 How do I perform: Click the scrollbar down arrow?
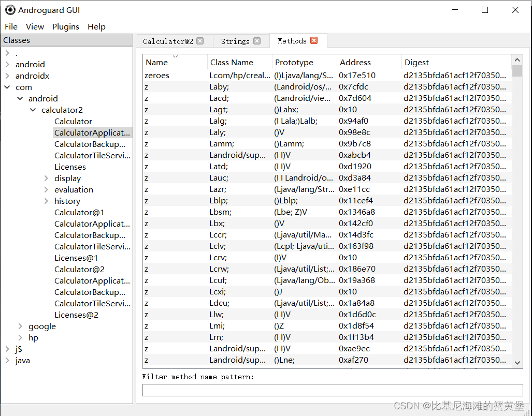(x=517, y=363)
